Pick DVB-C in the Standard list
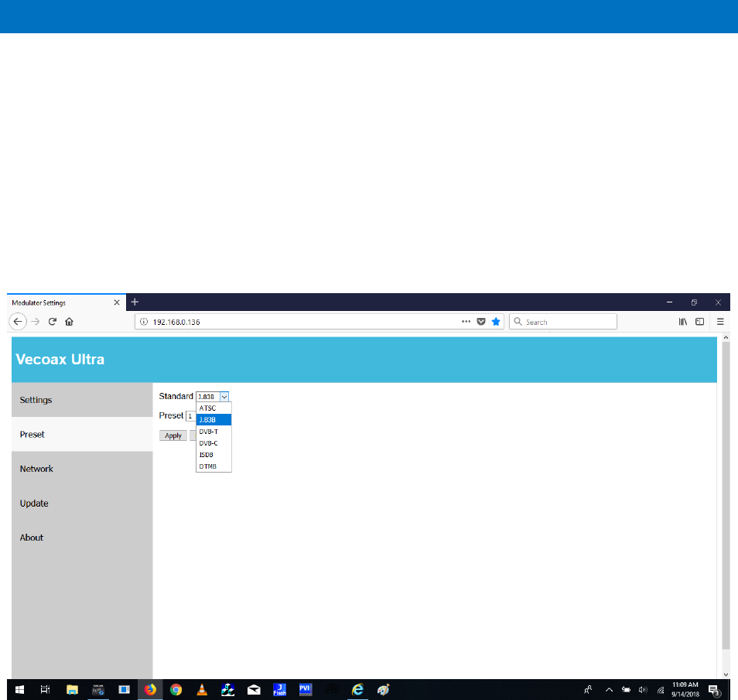Viewport: 738px width, 700px height. coord(214,443)
